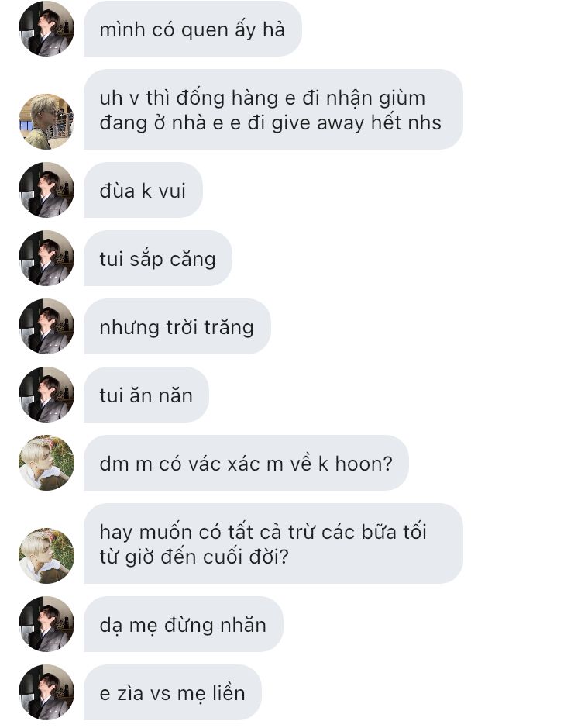Screen dimensions: 581x728
Task: Choose the "tui ăn năn" message
Action: [146, 395]
